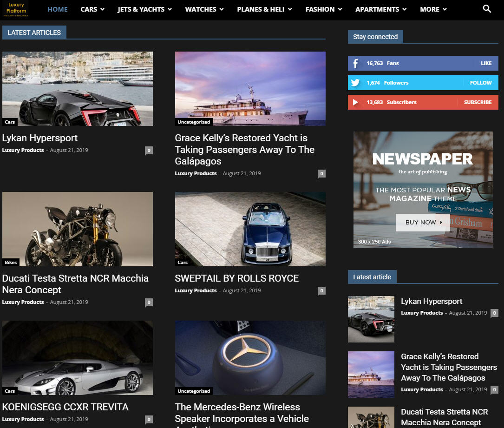Open comment count badge for Lykan Hypersport
504x428 pixels.
(x=149, y=151)
